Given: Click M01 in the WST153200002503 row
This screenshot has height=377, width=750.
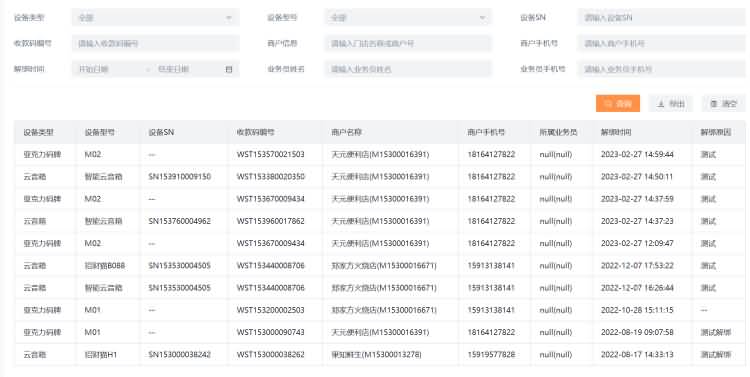Looking at the screenshot, I should point(93,310).
